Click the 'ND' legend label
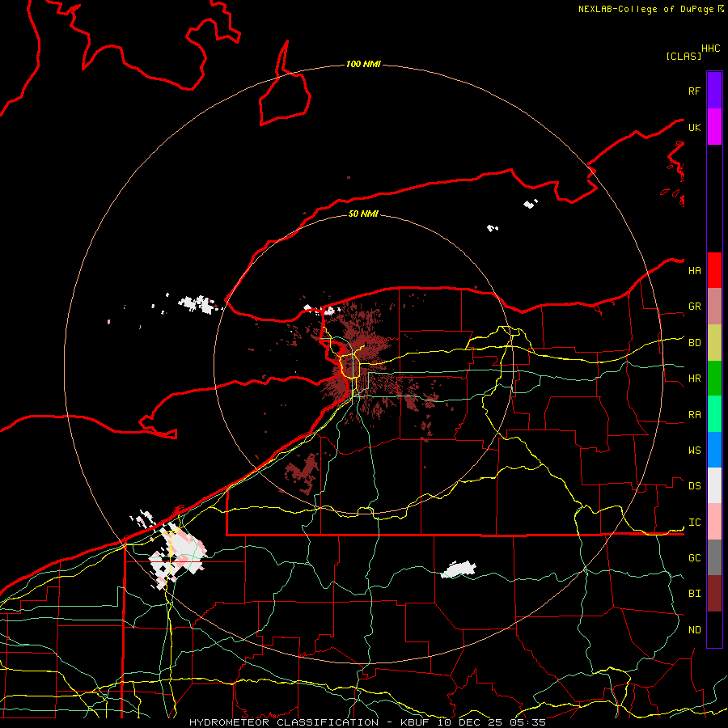Viewport: 728px width, 728px height. click(694, 630)
